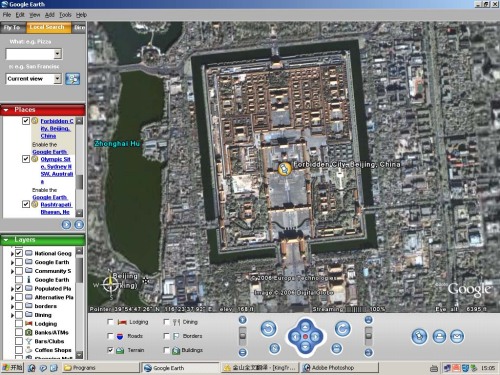The width and height of the screenshot is (500, 375).
Task: Enable the Roads checkbox below the map
Action: [110, 336]
